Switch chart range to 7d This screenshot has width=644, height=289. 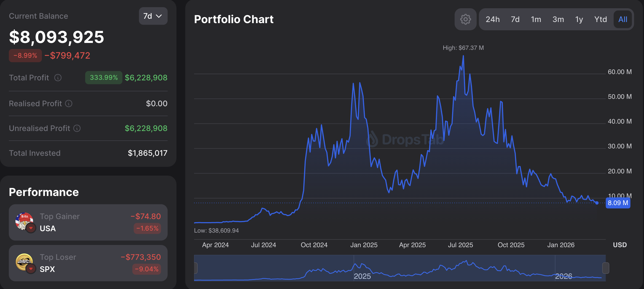pyautogui.click(x=515, y=19)
